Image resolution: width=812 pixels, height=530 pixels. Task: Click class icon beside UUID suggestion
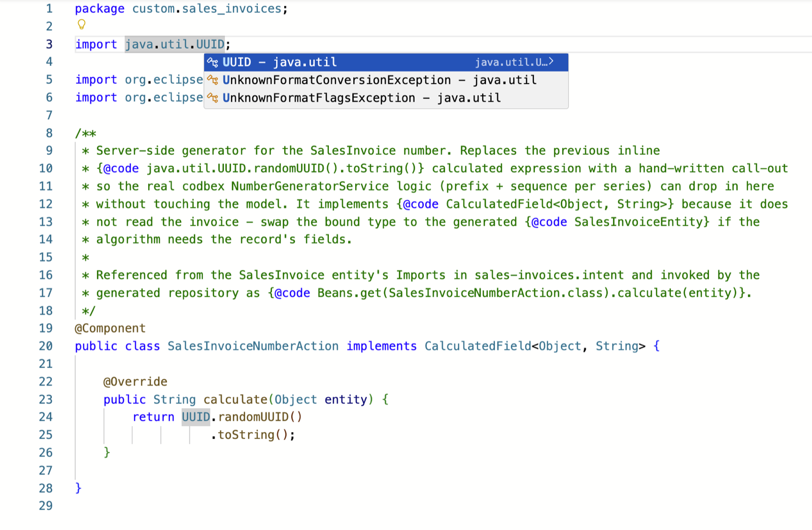213,62
